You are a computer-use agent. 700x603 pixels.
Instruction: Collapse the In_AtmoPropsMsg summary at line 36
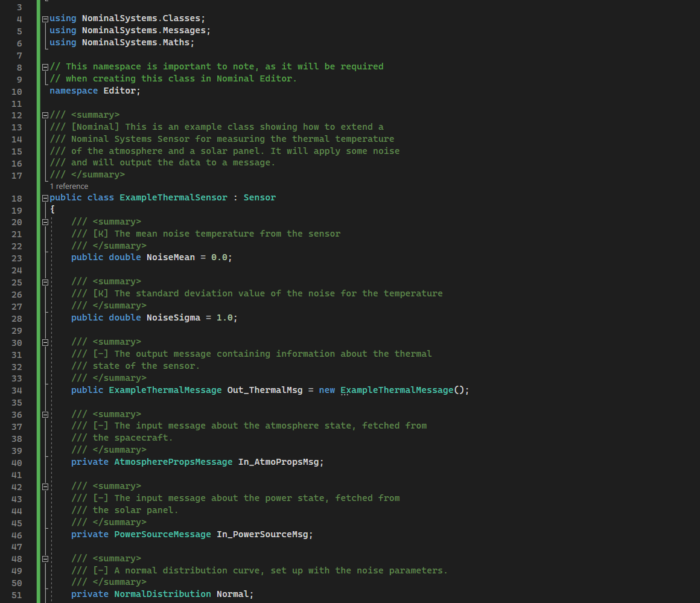coord(45,415)
